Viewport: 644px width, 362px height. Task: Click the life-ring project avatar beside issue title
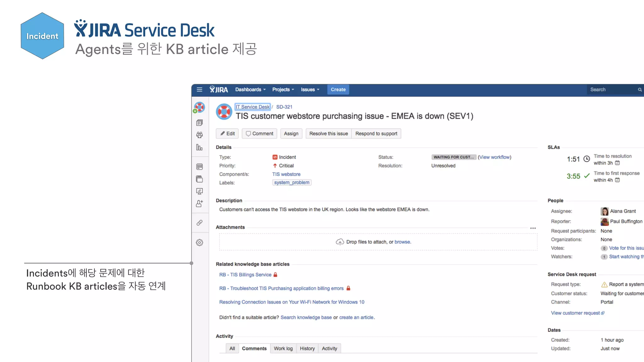tap(224, 112)
